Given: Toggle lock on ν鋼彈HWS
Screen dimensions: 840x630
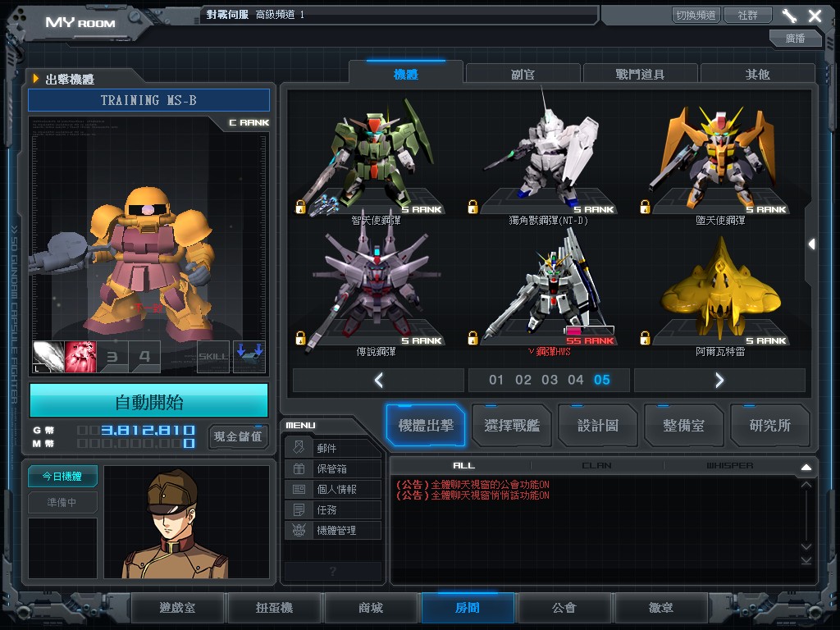Looking at the screenshot, I should click(x=472, y=338).
